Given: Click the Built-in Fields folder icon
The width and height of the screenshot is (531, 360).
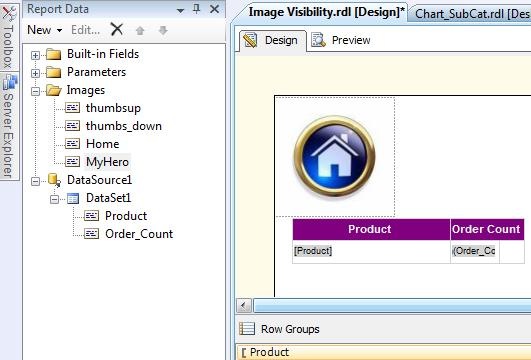Looking at the screenshot, I should (x=54, y=54).
